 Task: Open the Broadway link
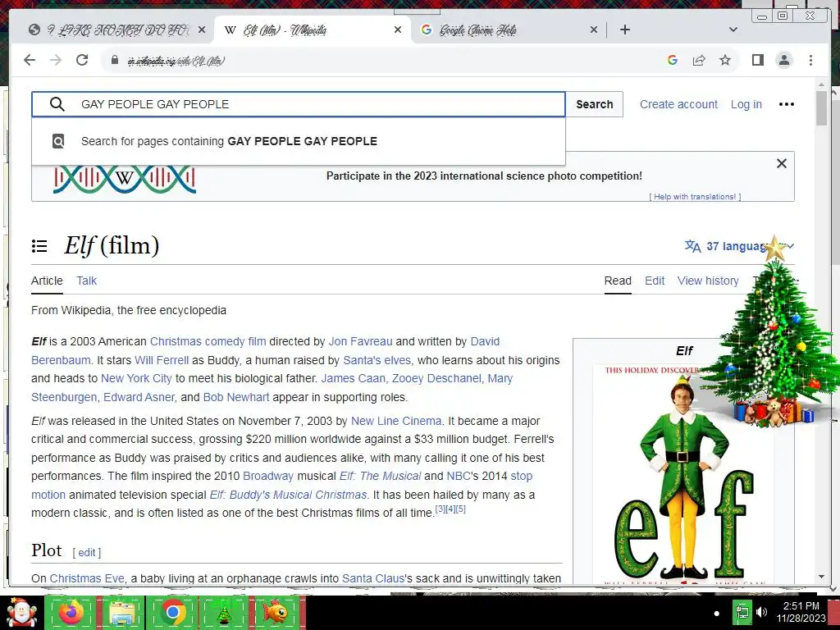click(268, 476)
